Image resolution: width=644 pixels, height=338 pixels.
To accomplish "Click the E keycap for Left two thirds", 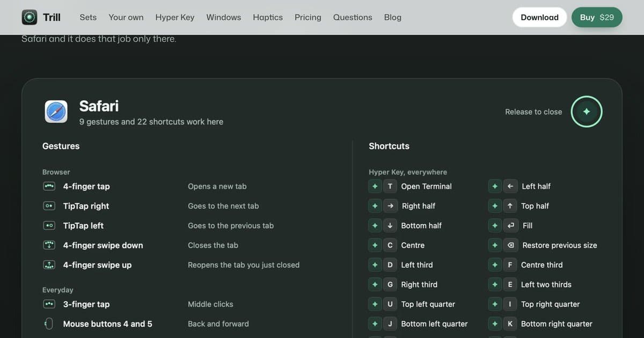I will tap(510, 284).
